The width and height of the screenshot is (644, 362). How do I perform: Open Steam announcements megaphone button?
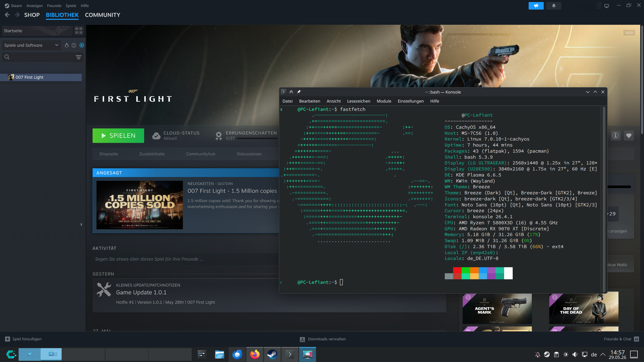536,6
